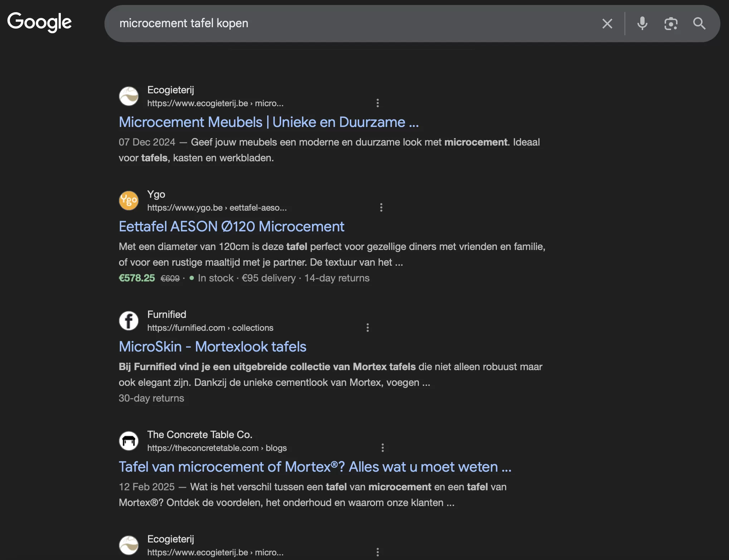Image resolution: width=729 pixels, height=560 pixels.
Task: Submit the search using the magnifier icon
Action: tap(699, 24)
